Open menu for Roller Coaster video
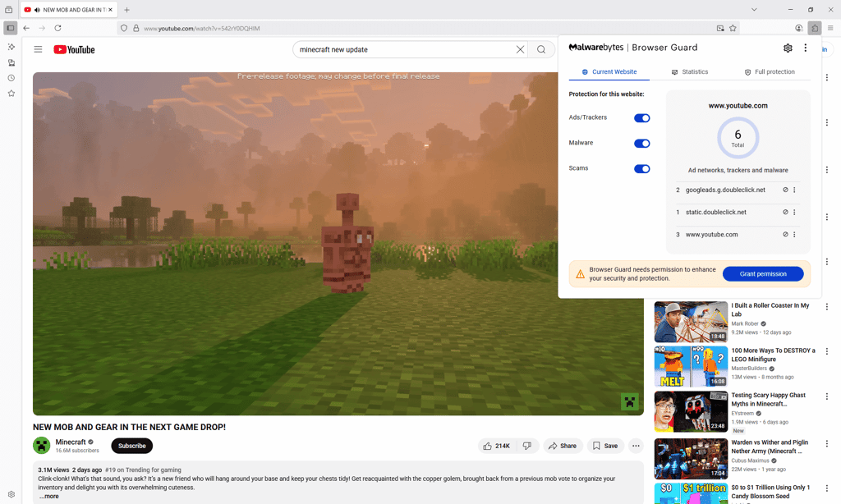841x504 pixels. pos(826,307)
